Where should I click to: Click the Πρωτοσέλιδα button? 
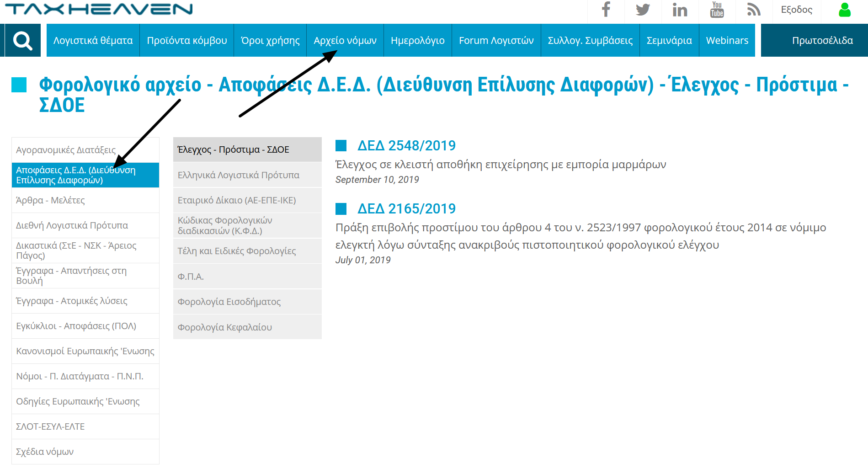point(822,41)
